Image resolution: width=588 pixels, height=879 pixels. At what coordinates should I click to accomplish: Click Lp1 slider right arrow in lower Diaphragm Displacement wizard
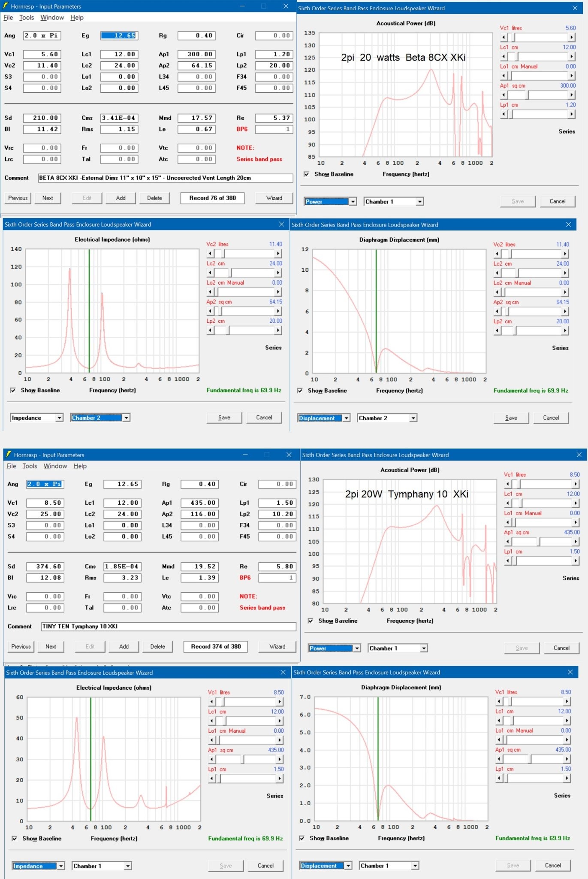coord(567,778)
